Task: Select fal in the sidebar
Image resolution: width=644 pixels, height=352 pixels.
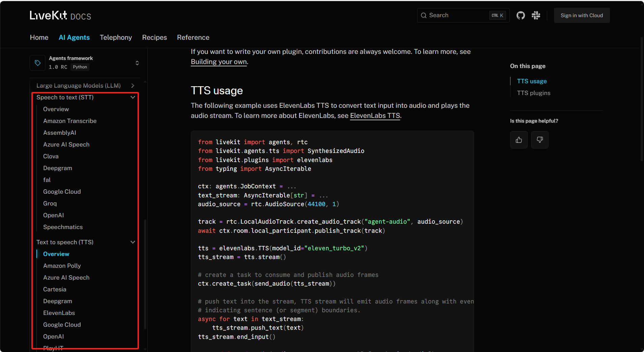Action: coord(47,180)
